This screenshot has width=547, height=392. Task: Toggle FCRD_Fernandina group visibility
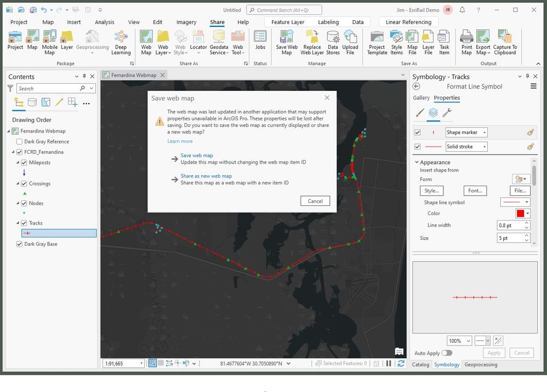(20, 152)
